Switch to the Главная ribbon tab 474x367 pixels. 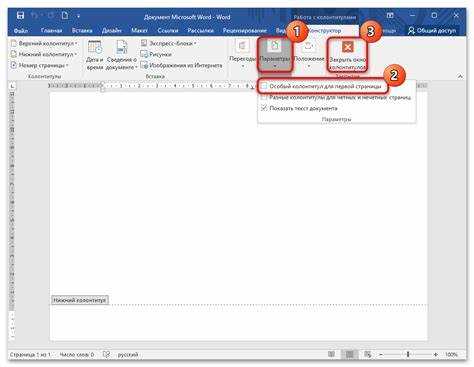click(x=51, y=30)
